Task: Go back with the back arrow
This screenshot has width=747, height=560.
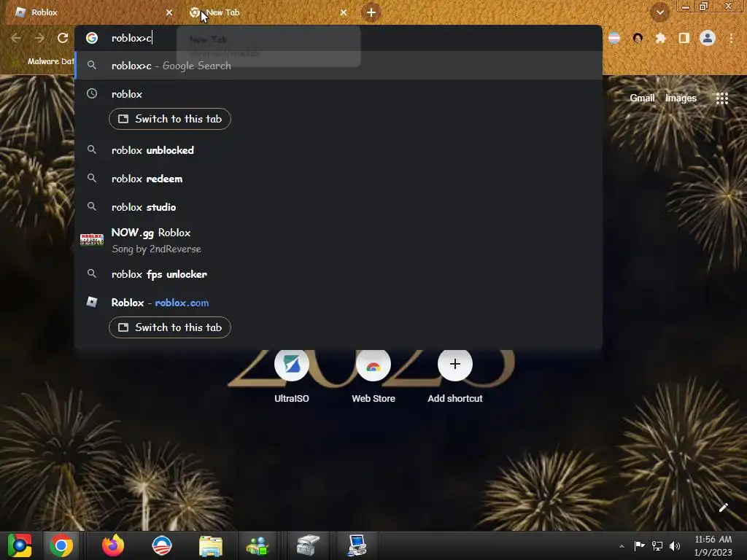Action: click(x=16, y=38)
